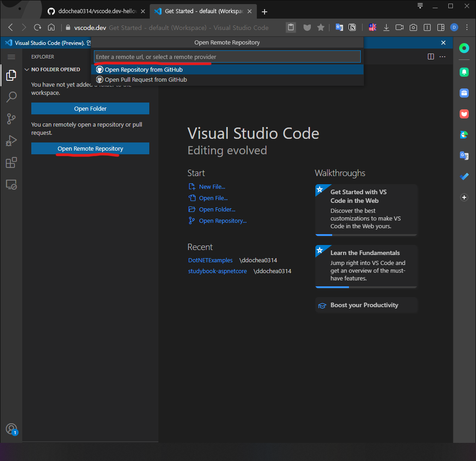Click the Pocket shield icon in address bar
This screenshot has height=461, width=476.
coord(307,28)
